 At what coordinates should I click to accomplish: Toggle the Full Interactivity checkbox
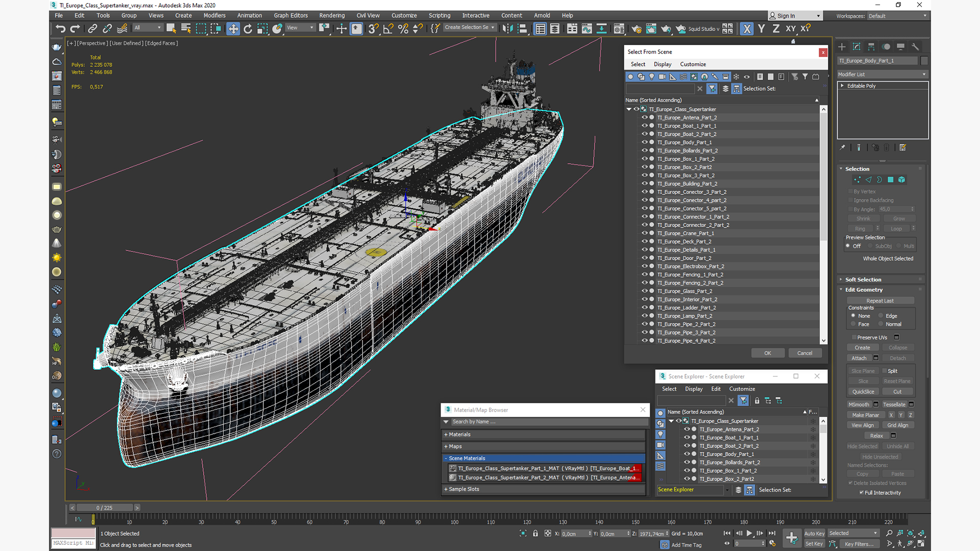(x=862, y=493)
